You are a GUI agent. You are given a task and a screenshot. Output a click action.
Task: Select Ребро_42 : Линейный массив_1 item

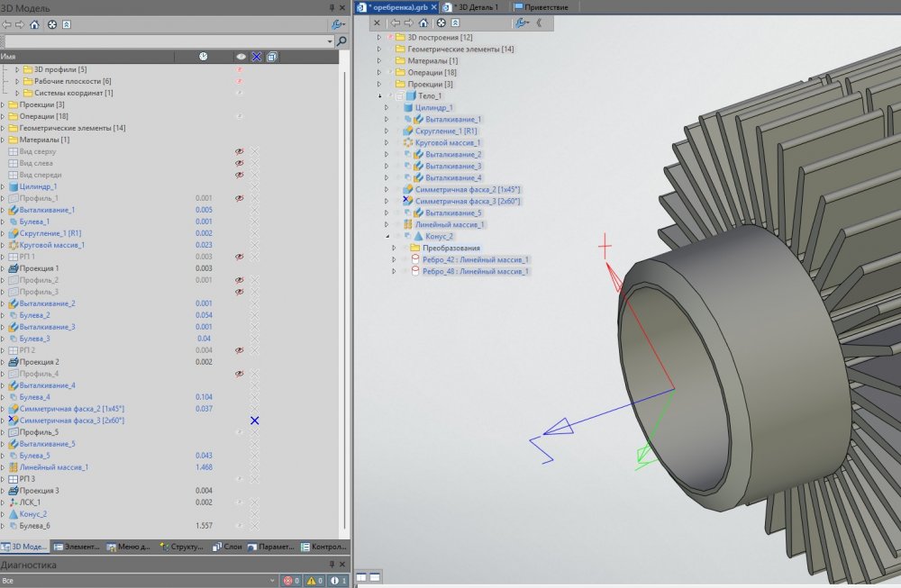tap(475, 259)
